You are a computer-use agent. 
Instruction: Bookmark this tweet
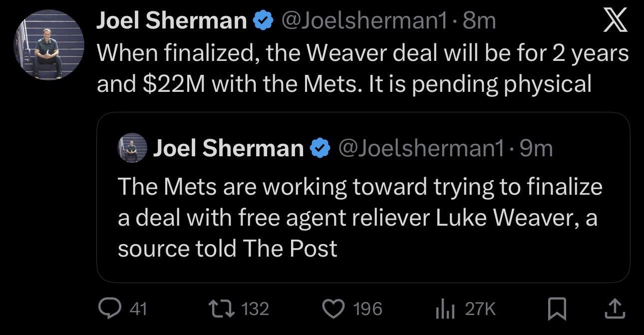(x=558, y=308)
